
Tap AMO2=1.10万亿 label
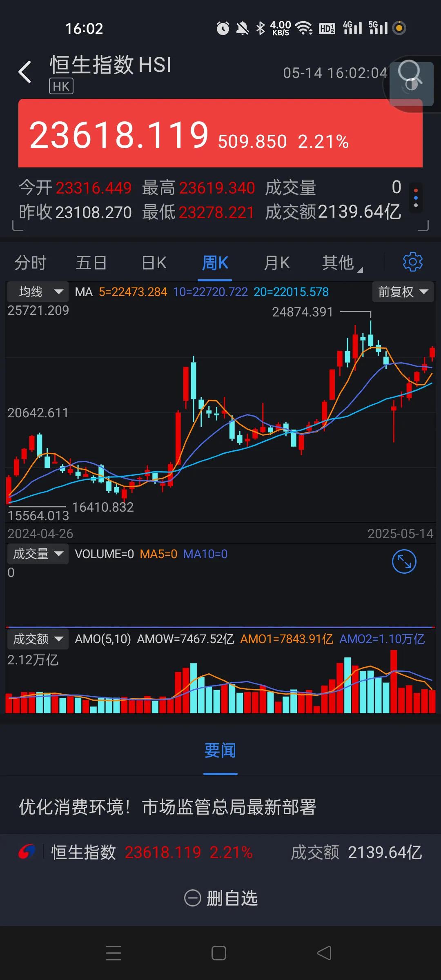(382, 639)
